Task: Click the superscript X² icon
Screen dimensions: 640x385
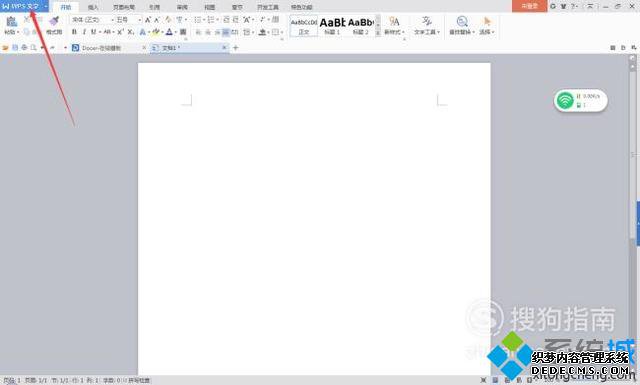Action: pos(120,32)
